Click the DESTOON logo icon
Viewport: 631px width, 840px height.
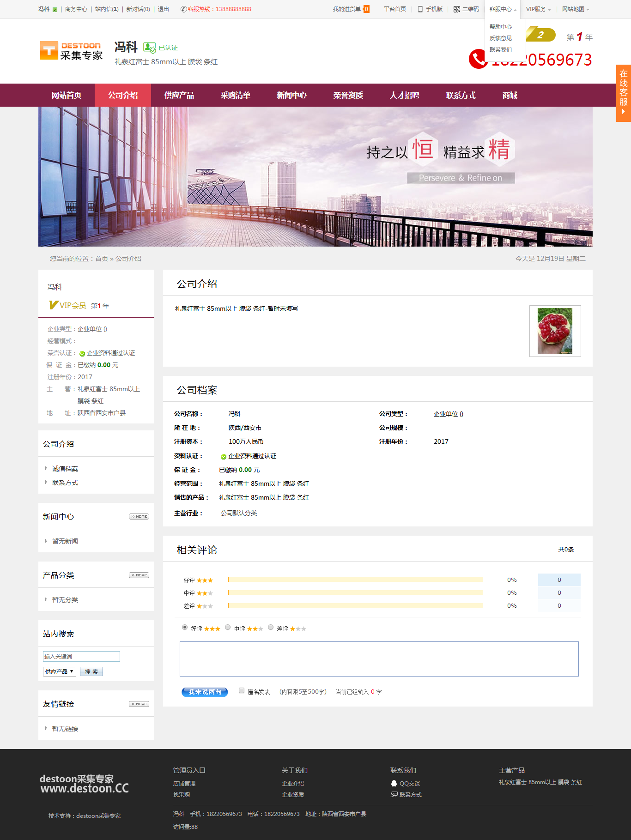click(49, 50)
